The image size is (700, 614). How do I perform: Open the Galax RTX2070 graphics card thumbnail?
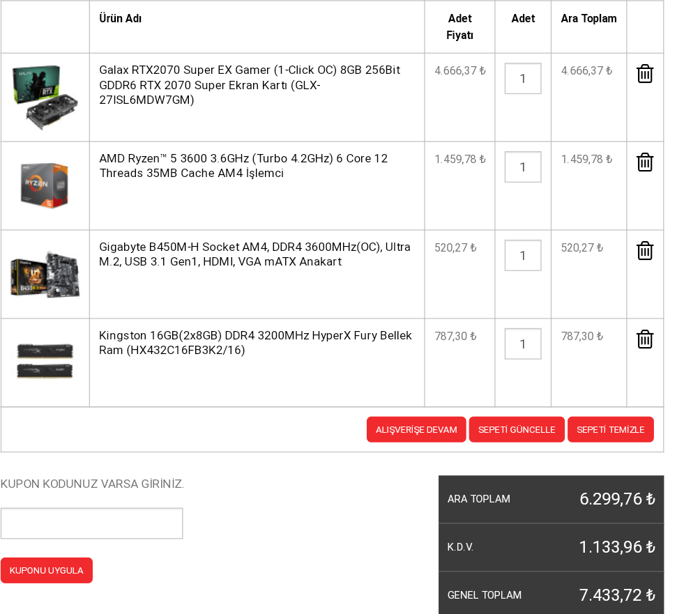(45, 98)
